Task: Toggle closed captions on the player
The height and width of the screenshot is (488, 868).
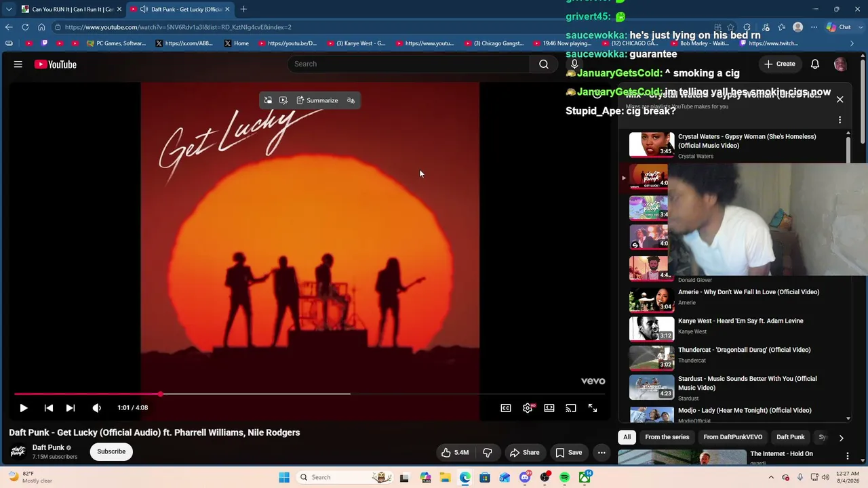Action: 506,408
